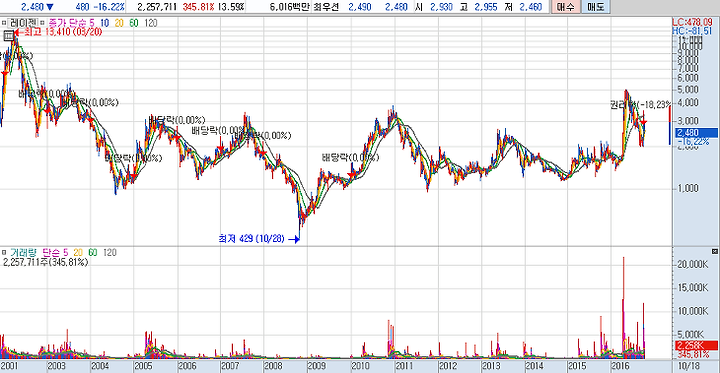Select the 레이젠 stock name label

point(22,23)
